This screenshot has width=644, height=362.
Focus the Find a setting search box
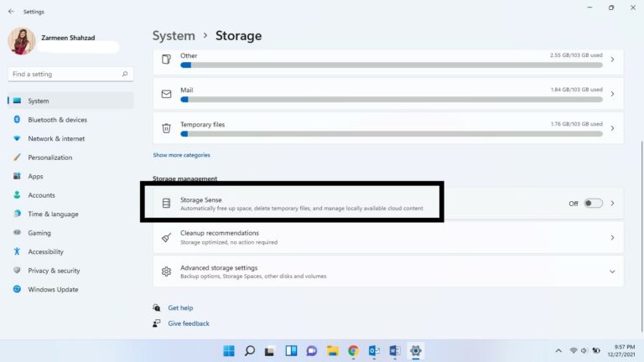[70, 74]
